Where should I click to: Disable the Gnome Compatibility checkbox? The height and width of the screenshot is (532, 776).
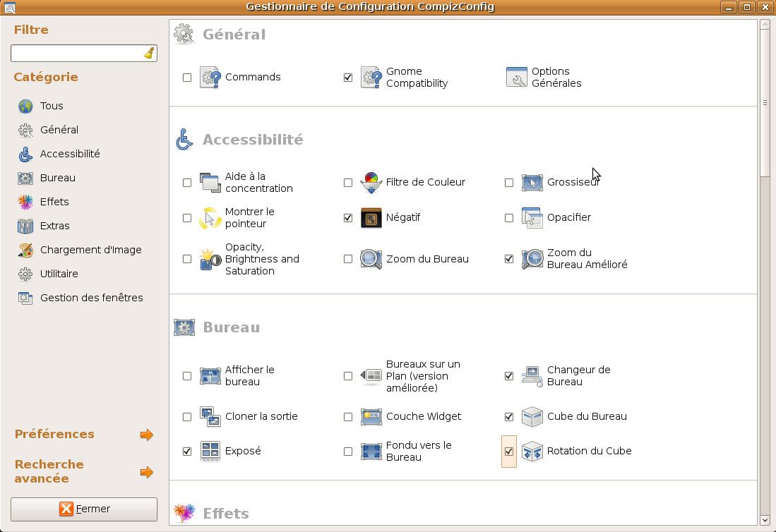click(x=348, y=78)
